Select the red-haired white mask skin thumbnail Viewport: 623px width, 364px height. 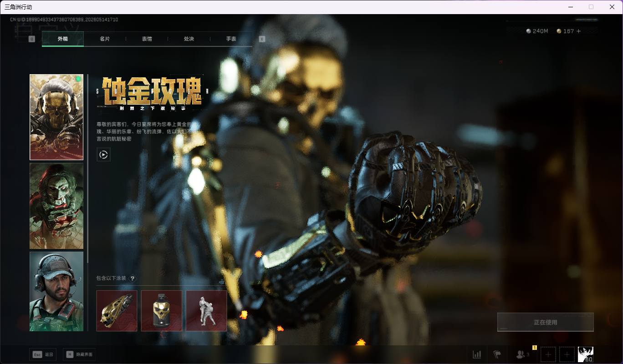(56, 206)
